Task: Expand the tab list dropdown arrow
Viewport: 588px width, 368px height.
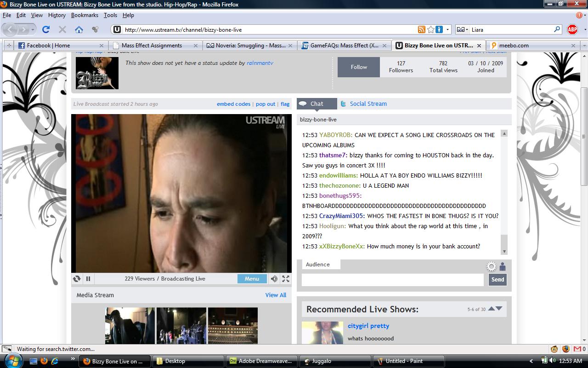Action: (x=584, y=46)
